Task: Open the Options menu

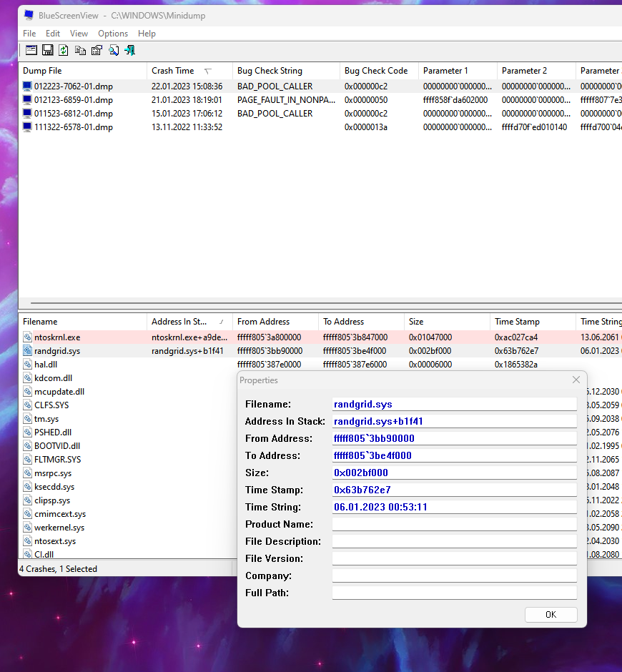Action: point(113,34)
